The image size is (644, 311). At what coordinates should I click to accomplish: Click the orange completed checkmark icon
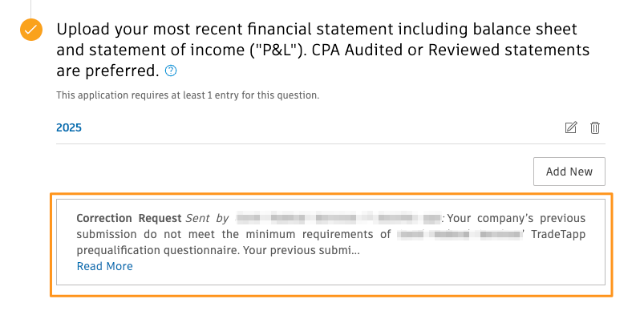(31, 30)
